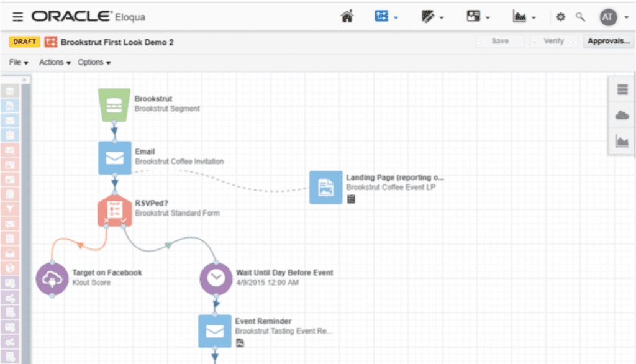Screen dimensions: 636x364
Task: Select the campaign title Brookstrut First Look Demo 2
Action: (x=117, y=42)
